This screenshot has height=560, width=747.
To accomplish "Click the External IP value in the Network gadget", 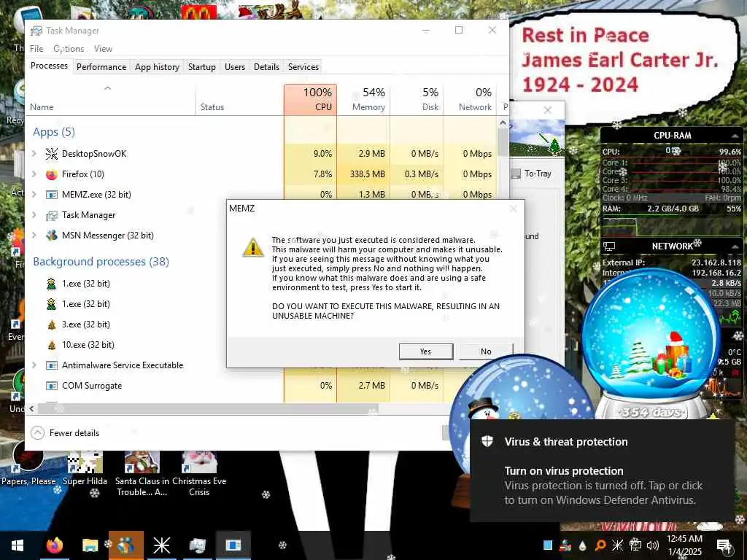I will coord(716,262).
